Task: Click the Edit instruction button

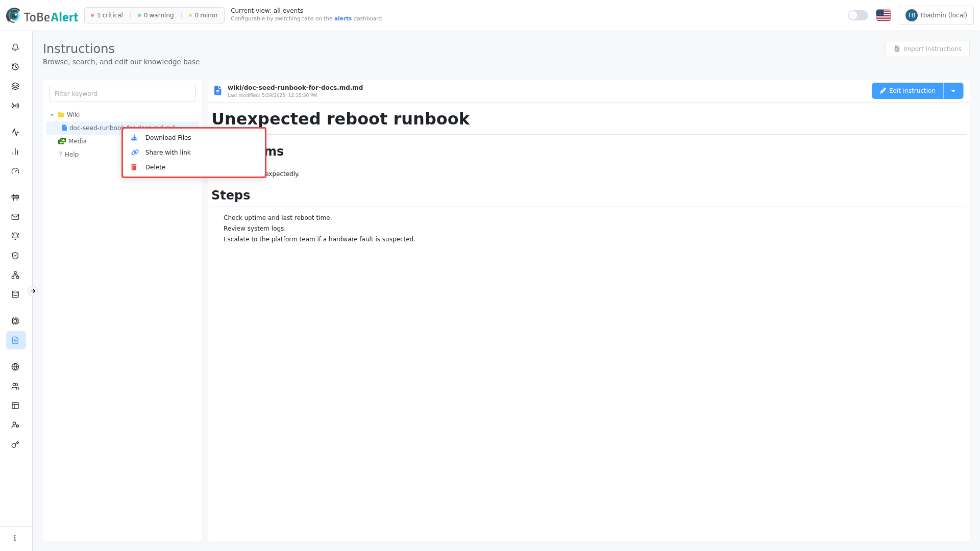Action: click(x=908, y=91)
